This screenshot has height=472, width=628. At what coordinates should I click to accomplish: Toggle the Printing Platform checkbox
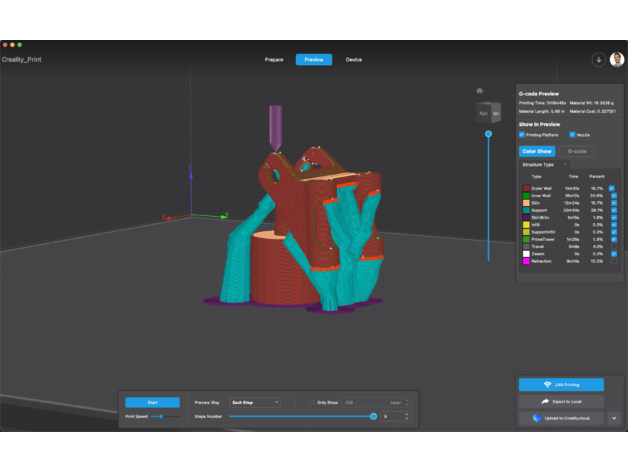tap(522, 134)
